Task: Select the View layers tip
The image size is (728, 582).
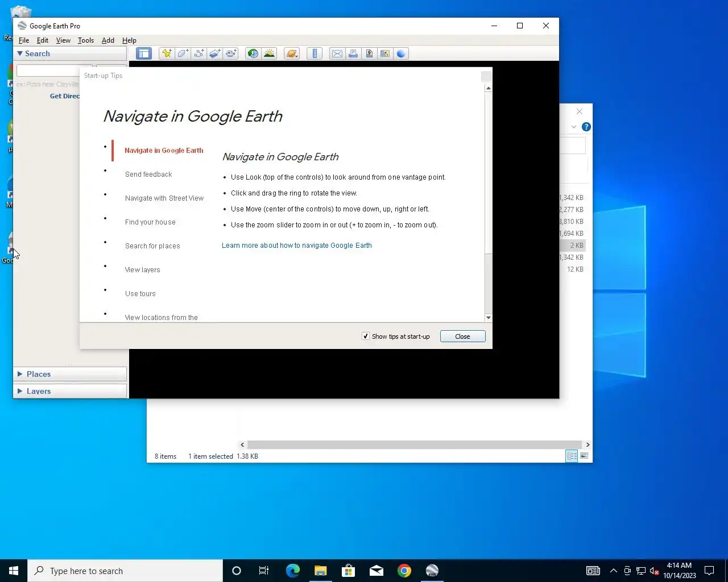Action: [x=143, y=270]
